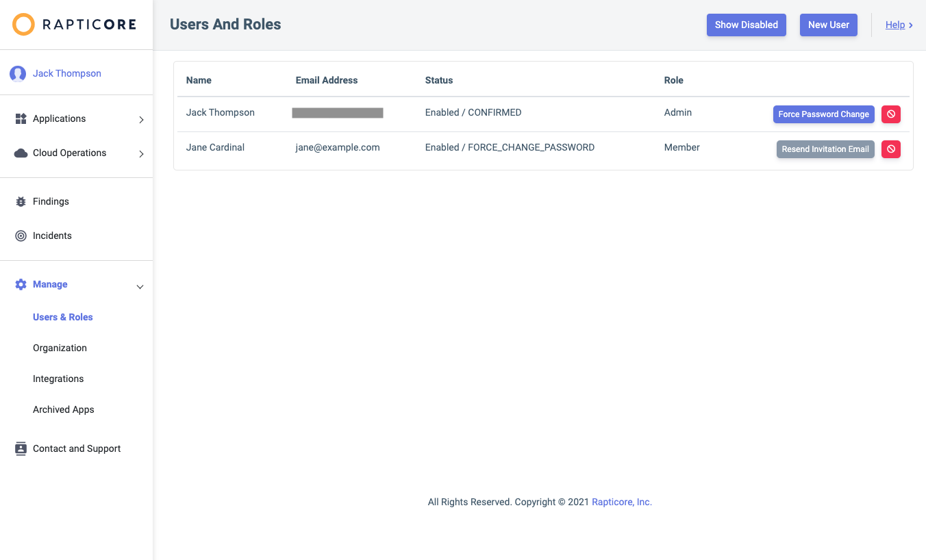Click the Applications grid icon
Screen dimensions: 926x560
(x=21, y=118)
